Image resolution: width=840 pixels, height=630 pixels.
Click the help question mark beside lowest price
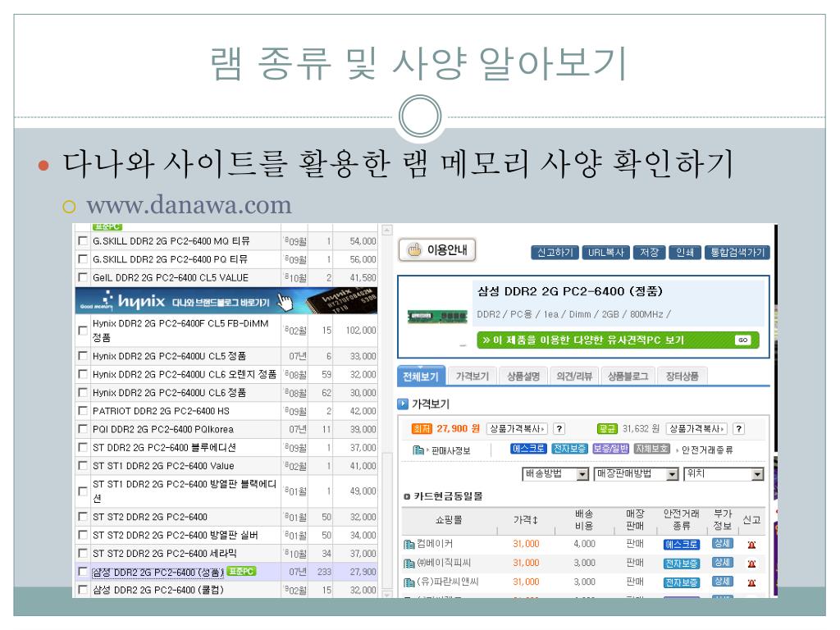(x=559, y=429)
